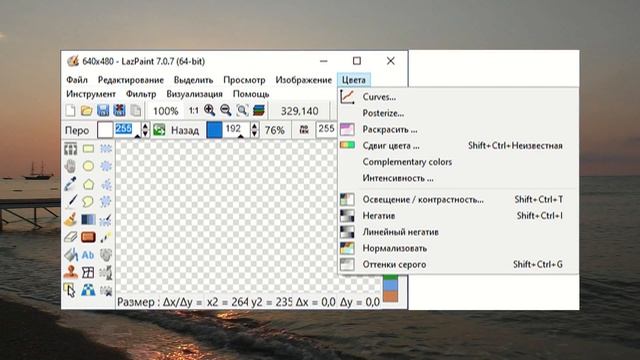Open the Визуализация menu
The height and width of the screenshot is (360, 640).
tap(194, 94)
